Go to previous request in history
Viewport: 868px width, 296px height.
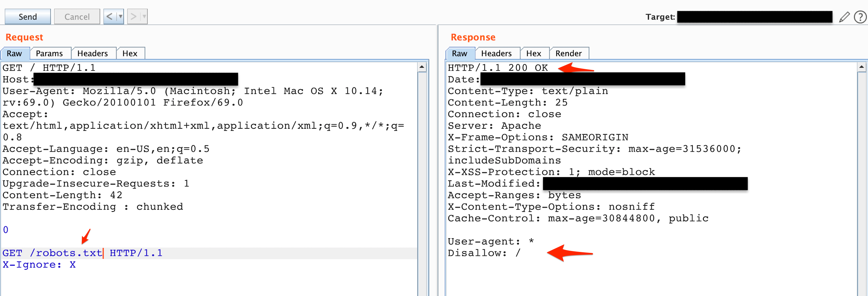(110, 16)
